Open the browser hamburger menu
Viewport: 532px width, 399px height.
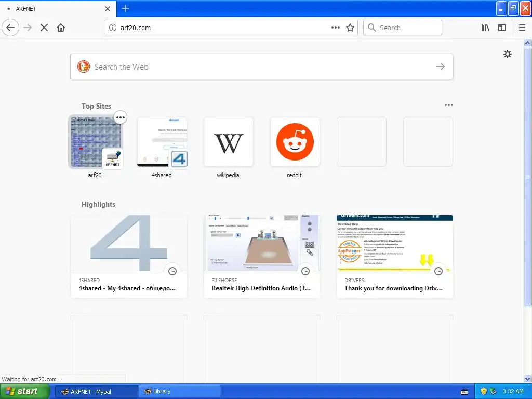tap(522, 28)
